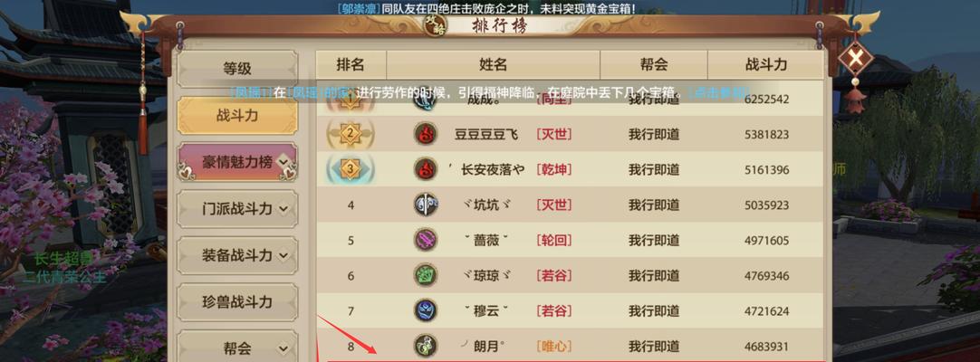Image resolution: width=980 pixels, height=362 pixels.
Task: Expand the 豪情魅力榜 category
Action: [x=284, y=162]
